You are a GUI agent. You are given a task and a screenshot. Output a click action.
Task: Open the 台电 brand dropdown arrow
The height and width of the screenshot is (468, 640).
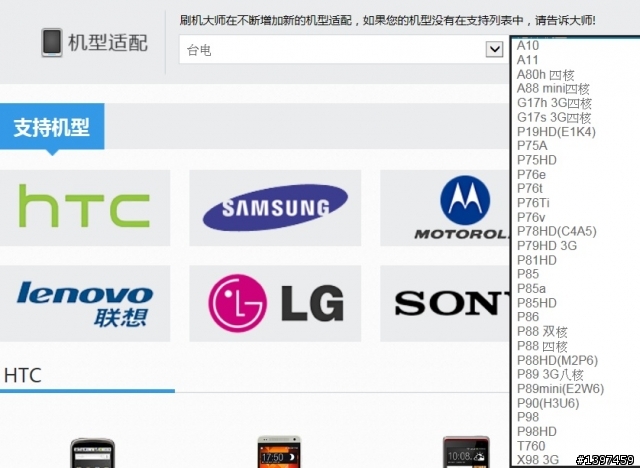pos(494,49)
